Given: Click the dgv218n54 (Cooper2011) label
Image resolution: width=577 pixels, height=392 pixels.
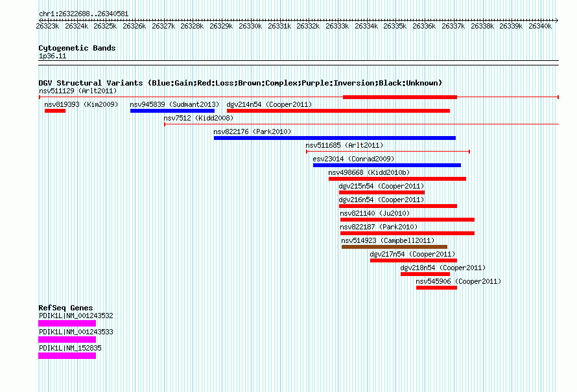Looking at the screenshot, I should (x=443, y=268).
